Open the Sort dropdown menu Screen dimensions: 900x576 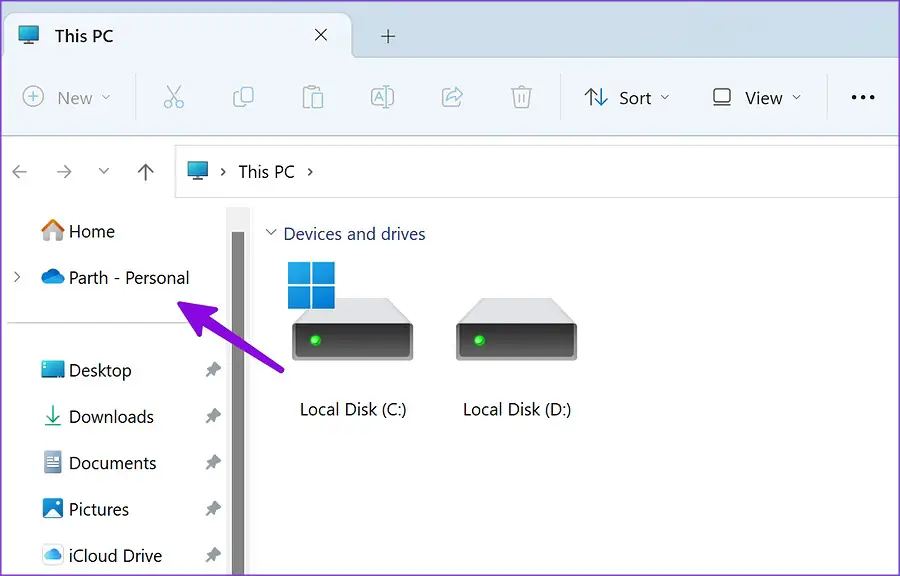click(627, 97)
